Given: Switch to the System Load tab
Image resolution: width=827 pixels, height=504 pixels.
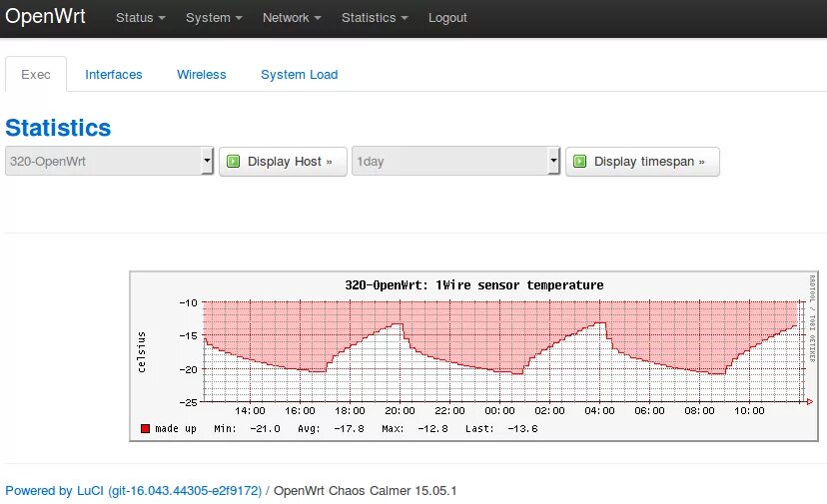Looking at the screenshot, I should (299, 74).
